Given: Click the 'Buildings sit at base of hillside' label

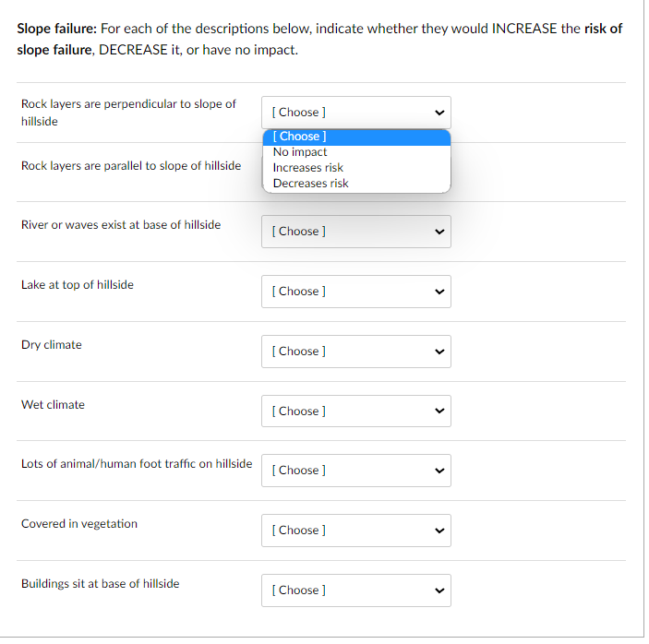Looking at the screenshot, I should tap(101, 584).
